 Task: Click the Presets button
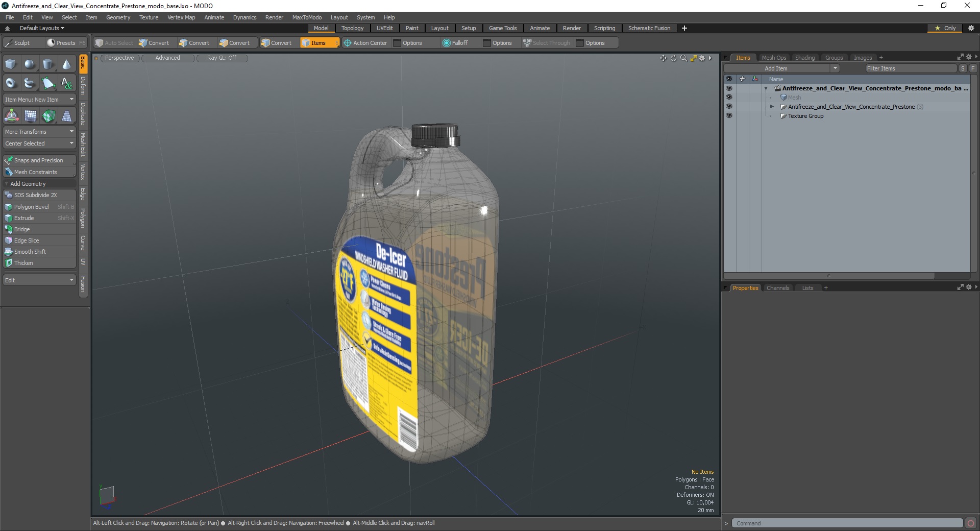click(x=66, y=43)
